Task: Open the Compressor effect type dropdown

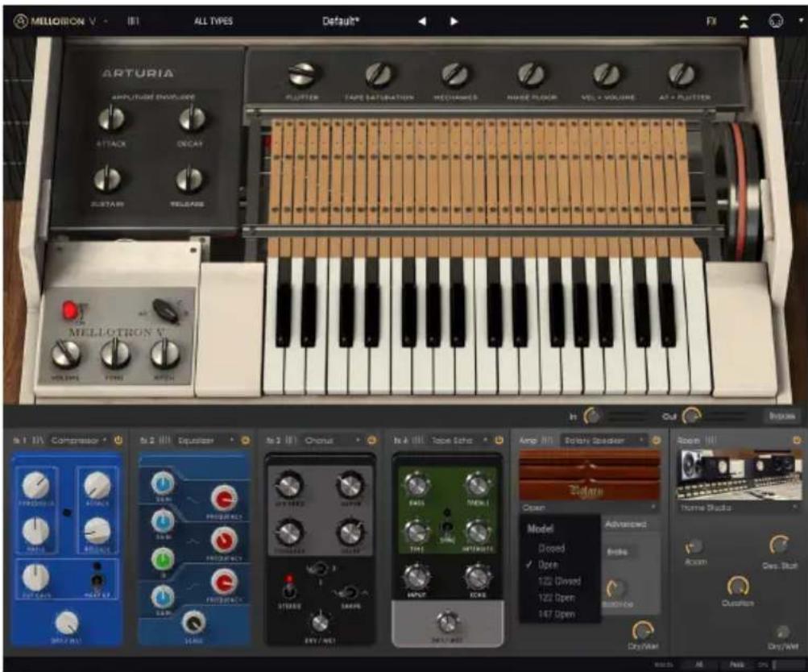Action: 79,440
